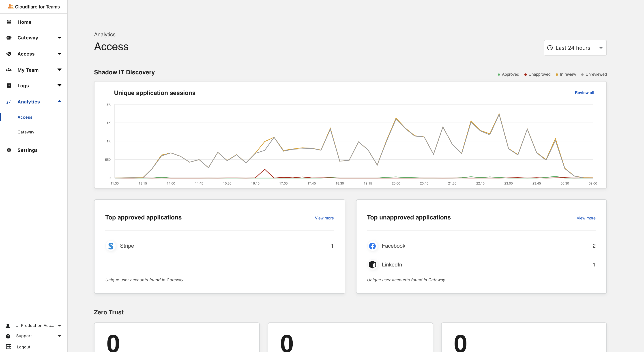644x352 pixels.
Task: Click the My Team people icon
Action: pos(9,70)
